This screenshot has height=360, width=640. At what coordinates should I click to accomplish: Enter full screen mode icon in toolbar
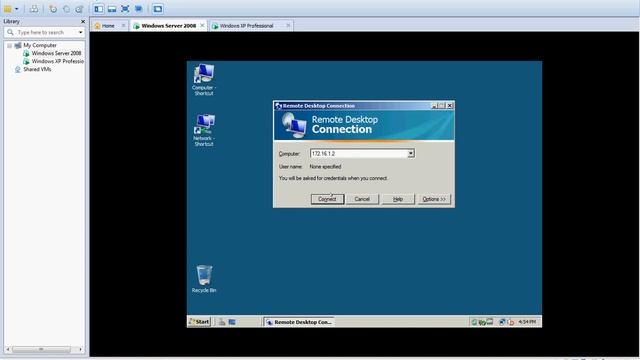125,9
